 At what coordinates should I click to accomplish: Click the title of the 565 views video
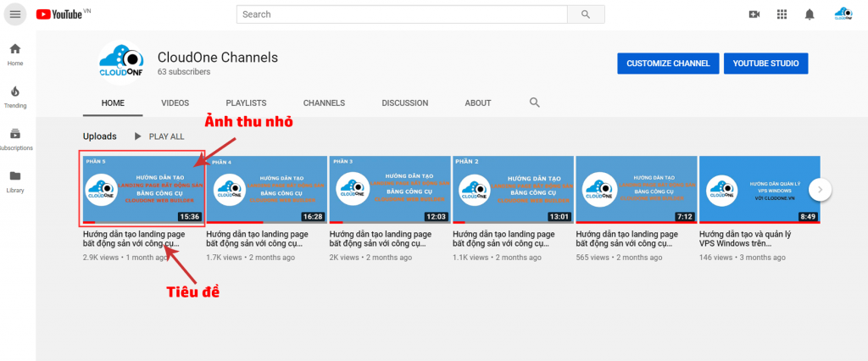627,239
